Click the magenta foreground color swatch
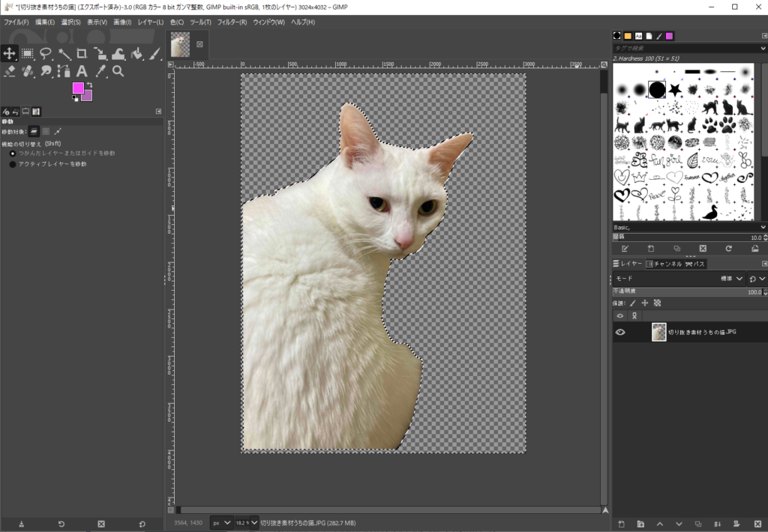The image size is (768, 532). click(x=78, y=88)
